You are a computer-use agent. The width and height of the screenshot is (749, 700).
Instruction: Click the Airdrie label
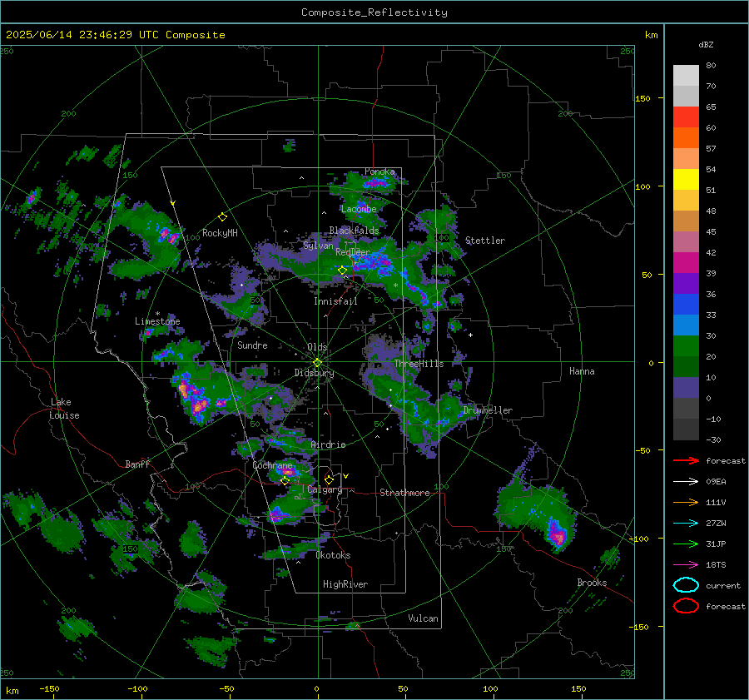click(x=328, y=444)
